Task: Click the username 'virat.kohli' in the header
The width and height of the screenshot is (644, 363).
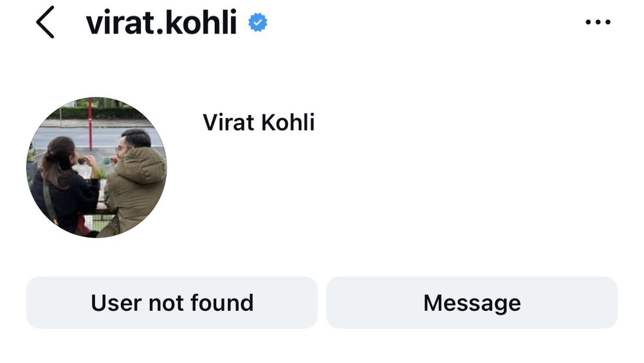Action: [161, 22]
